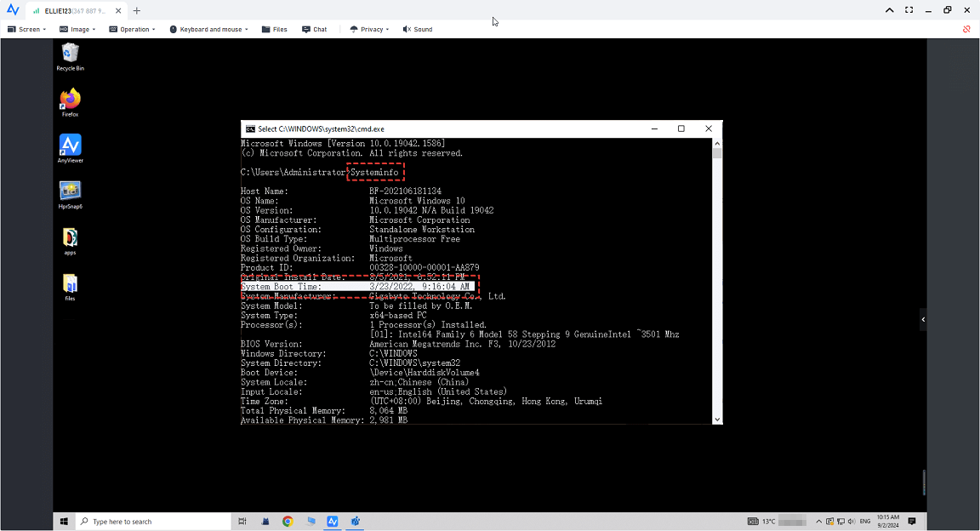This screenshot has height=531, width=980.
Task: Click the 'Type here to search' box
Action: [153, 521]
